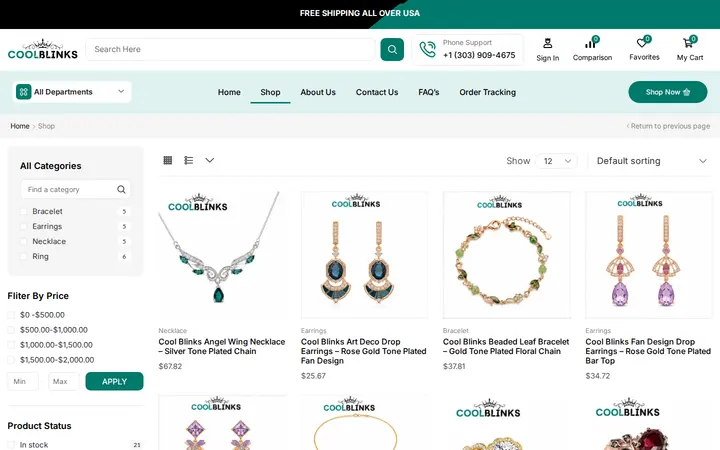This screenshot has height=450, width=720.
Task: Check the Ring category checkbox
Action: tap(23, 257)
